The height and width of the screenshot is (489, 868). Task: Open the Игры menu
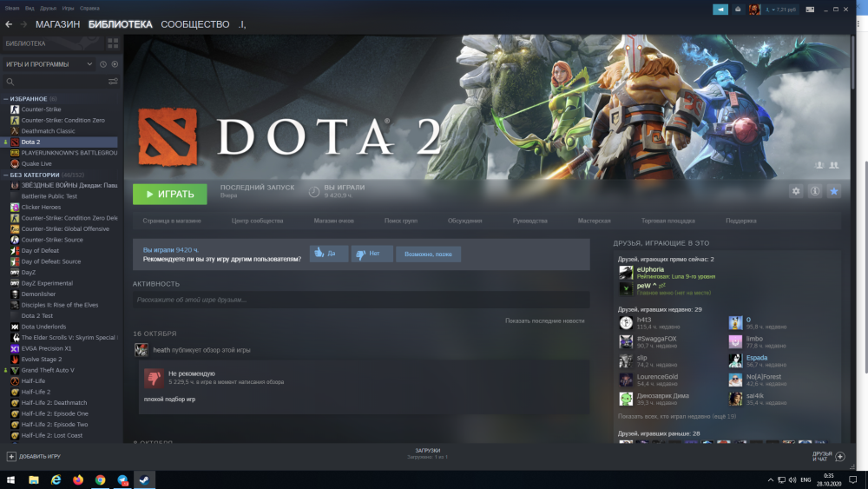[x=68, y=9]
